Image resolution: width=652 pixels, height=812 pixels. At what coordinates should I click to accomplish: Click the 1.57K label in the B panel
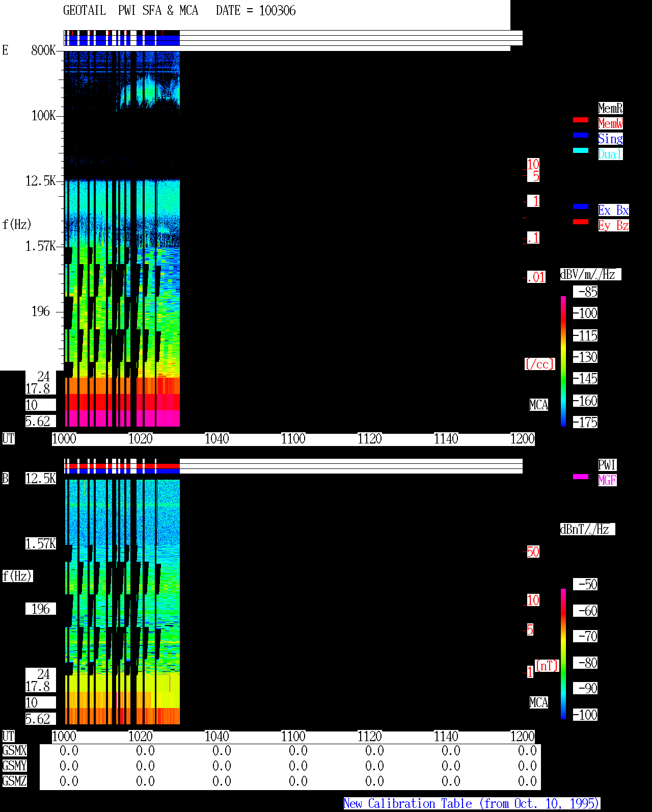40,543
